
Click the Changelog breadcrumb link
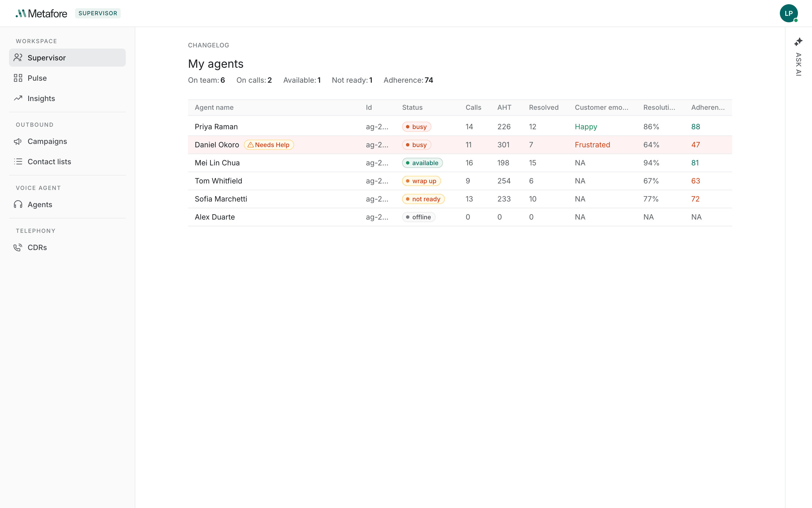tap(208, 45)
